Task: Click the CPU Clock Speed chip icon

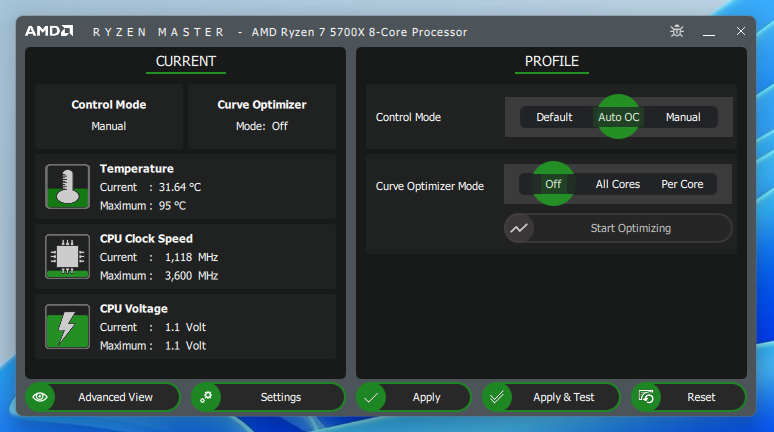Action: coord(68,256)
